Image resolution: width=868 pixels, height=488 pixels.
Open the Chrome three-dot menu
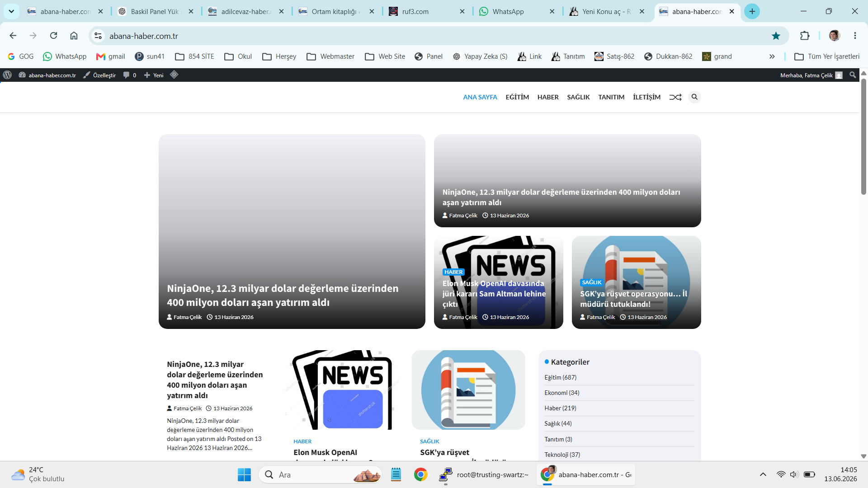click(855, 36)
